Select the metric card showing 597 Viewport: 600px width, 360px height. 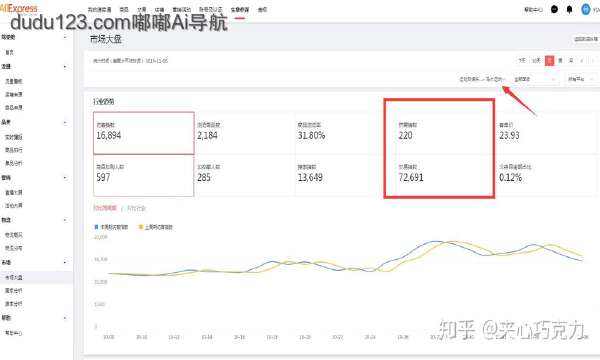(x=143, y=176)
